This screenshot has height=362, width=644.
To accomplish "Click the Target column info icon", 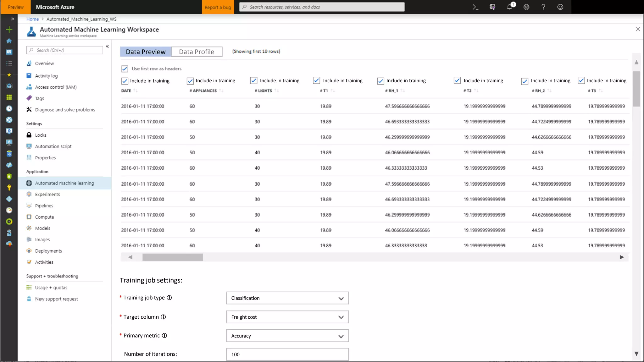I will coord(163,317).
